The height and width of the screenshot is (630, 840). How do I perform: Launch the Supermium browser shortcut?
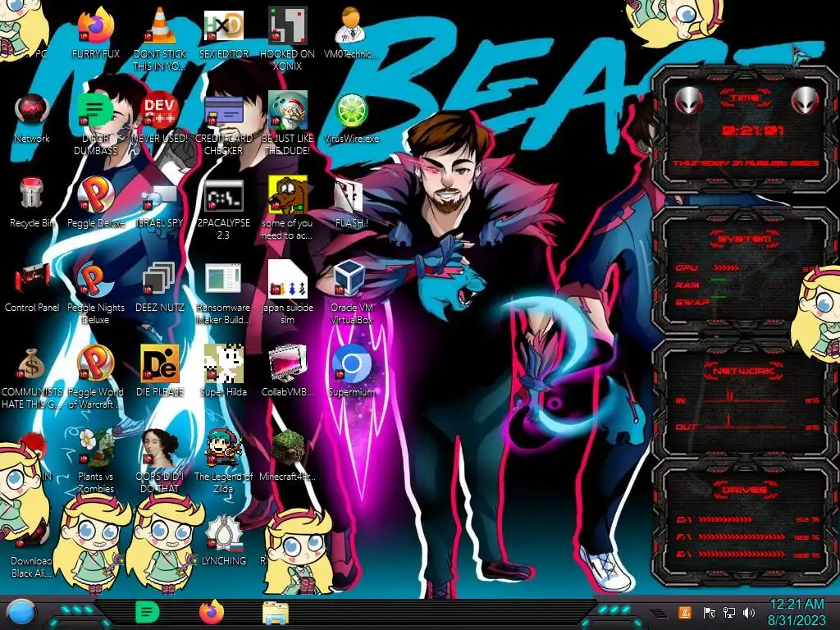tap(351, 363)
